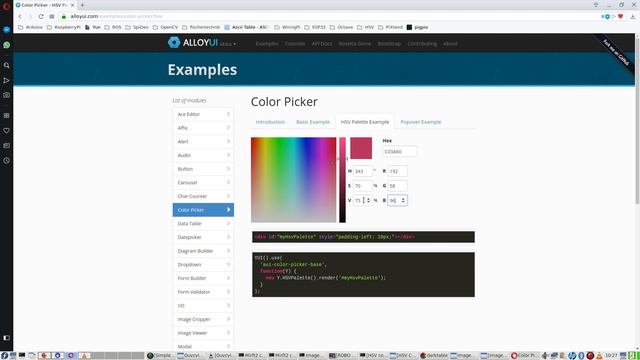The width and height of the screenshot is (640, 360).
Task: Open search from the Opera sidebar
Action: coord(6,65)
